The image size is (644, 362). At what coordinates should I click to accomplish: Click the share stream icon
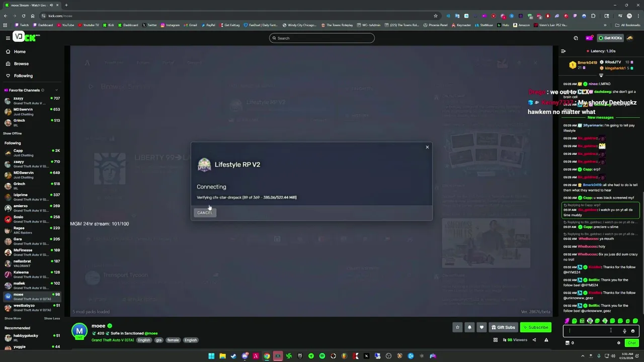coord(534,340)
